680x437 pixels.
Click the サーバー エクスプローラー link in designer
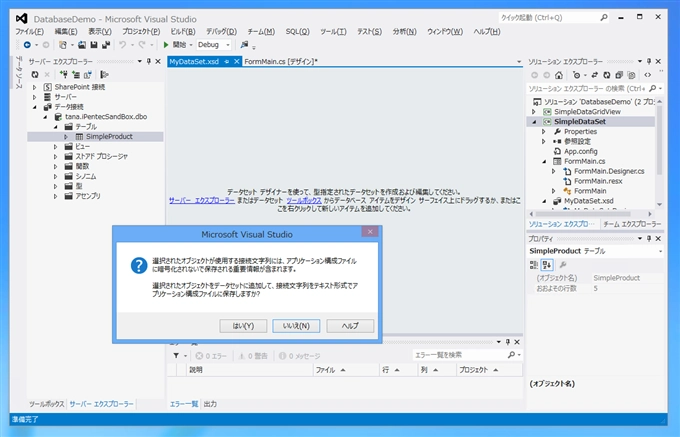pos(202,201)
